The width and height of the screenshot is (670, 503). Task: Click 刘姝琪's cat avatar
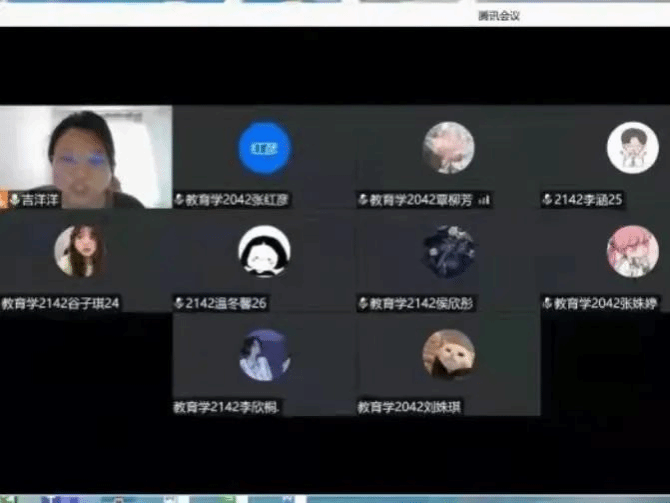point(448,354)
